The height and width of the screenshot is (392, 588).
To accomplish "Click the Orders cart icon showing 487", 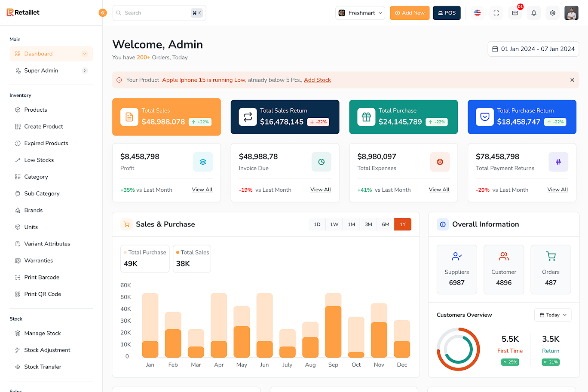I will point(551,256).
